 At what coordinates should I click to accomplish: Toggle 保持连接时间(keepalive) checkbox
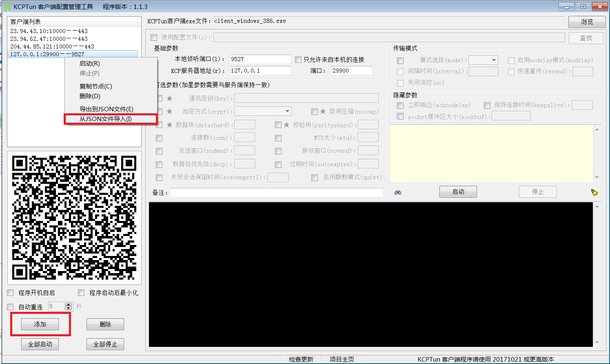tap(487, 105)
